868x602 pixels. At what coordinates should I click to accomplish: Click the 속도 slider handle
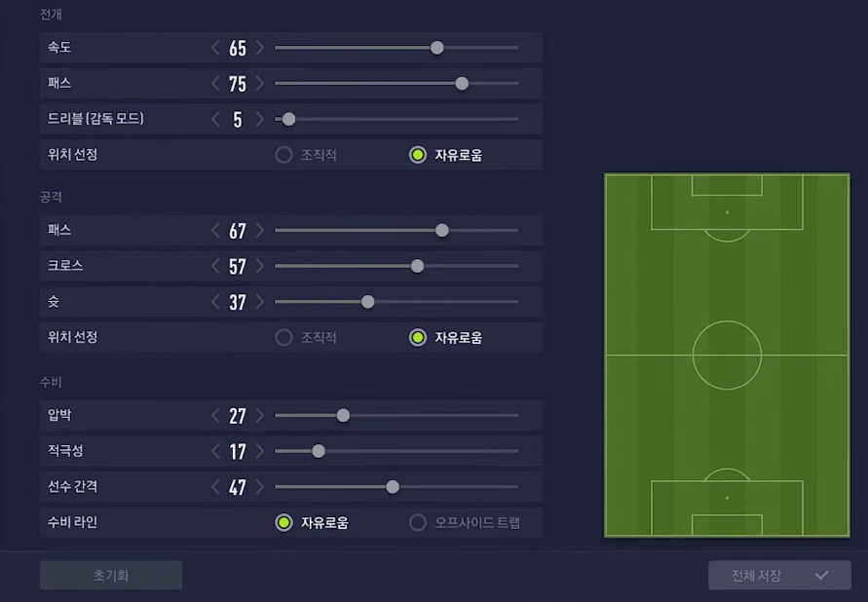coord(437,48)
